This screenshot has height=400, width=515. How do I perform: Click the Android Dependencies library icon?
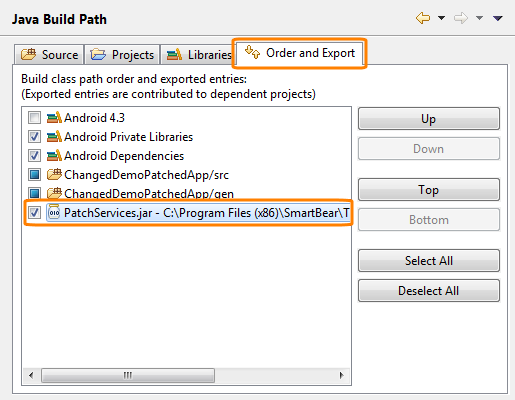(x=54, y=155)
